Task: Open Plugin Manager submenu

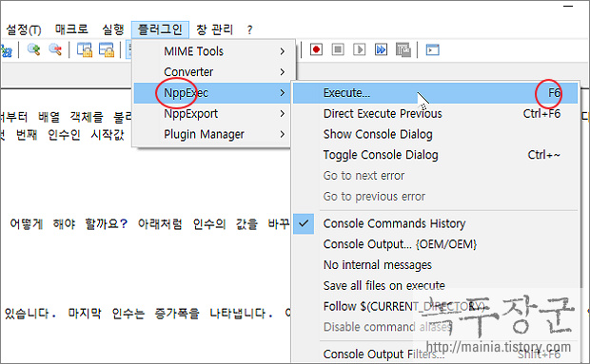Action: (212, 134)
